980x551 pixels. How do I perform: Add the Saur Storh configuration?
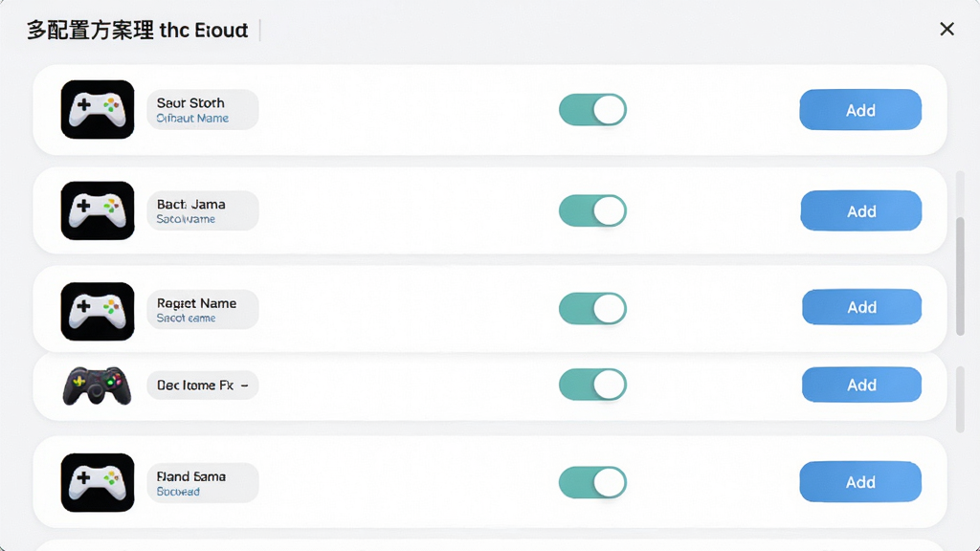(x=860, y=110)
